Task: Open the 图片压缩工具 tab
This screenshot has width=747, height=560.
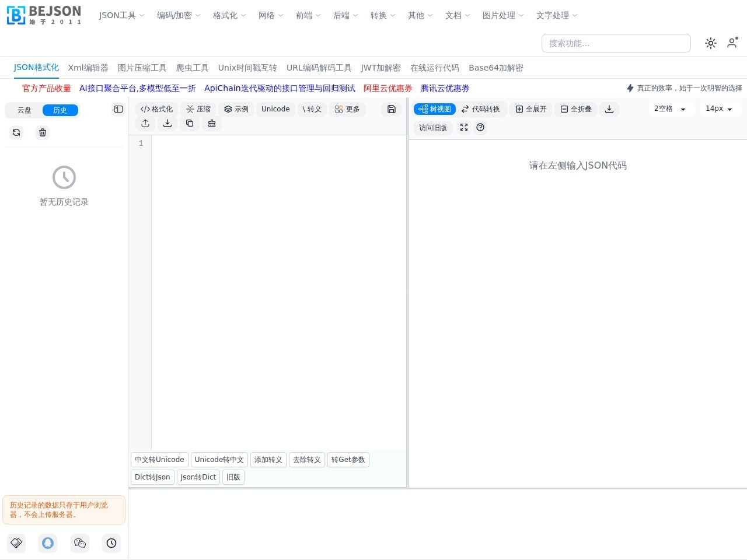Action: click(142, 68)
